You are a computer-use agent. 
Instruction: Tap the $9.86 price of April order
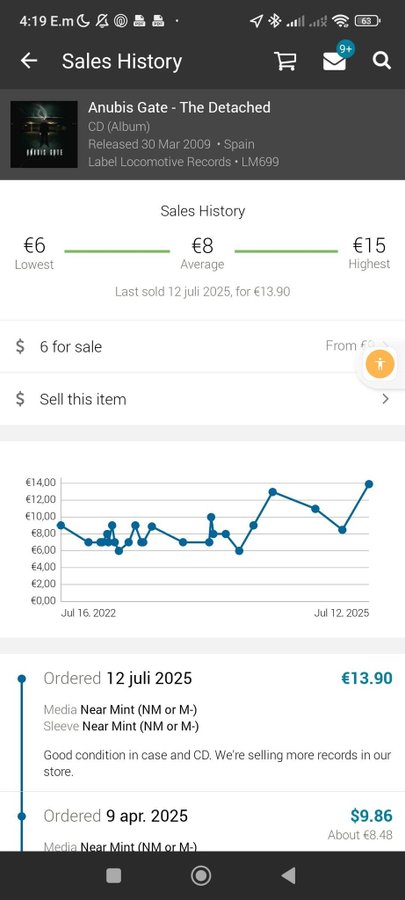[372, 816]
